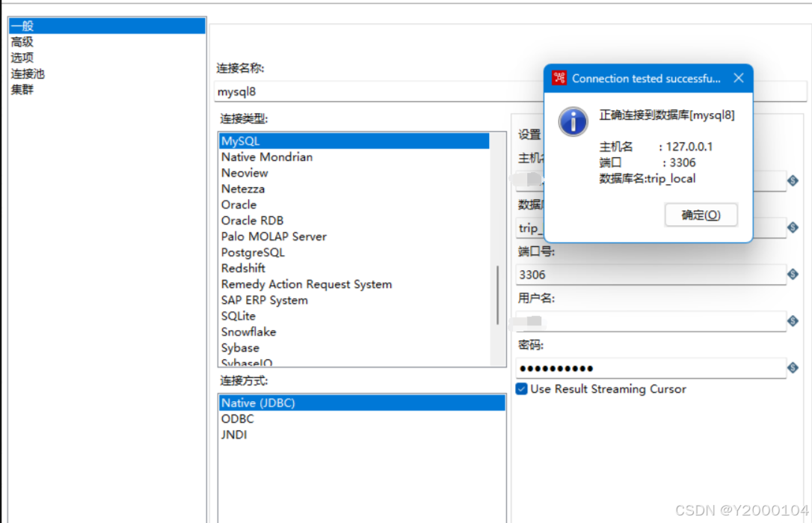Click the port number field 3306

[651, 274]
